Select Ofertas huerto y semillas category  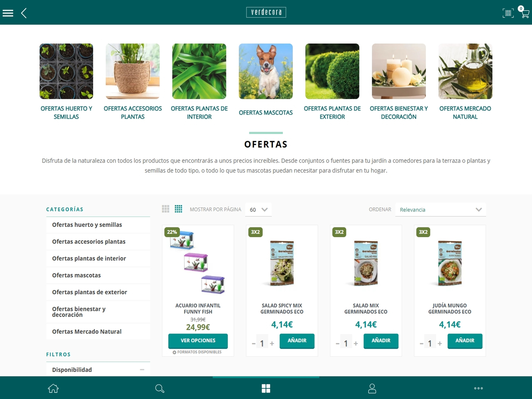coord(98,225)
